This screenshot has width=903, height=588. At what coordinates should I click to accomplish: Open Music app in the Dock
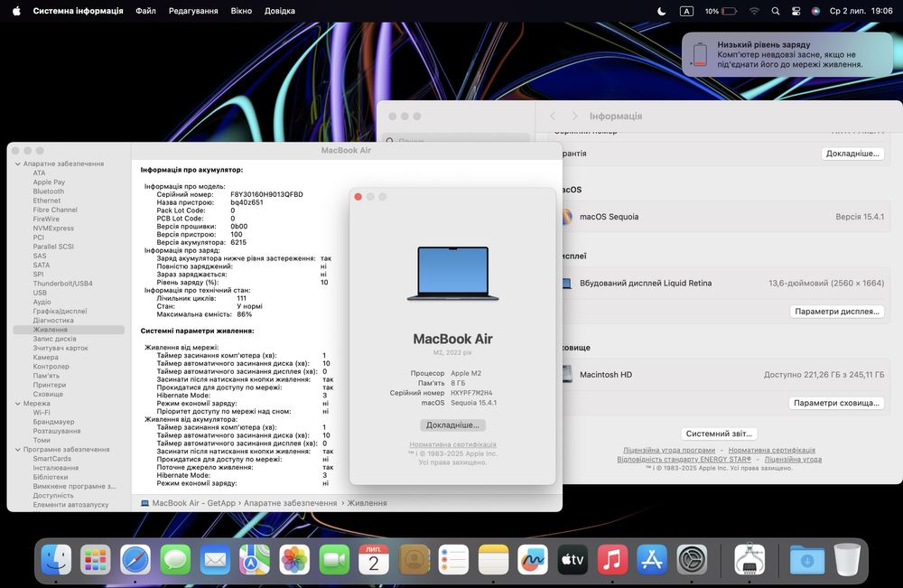[612, 559]
